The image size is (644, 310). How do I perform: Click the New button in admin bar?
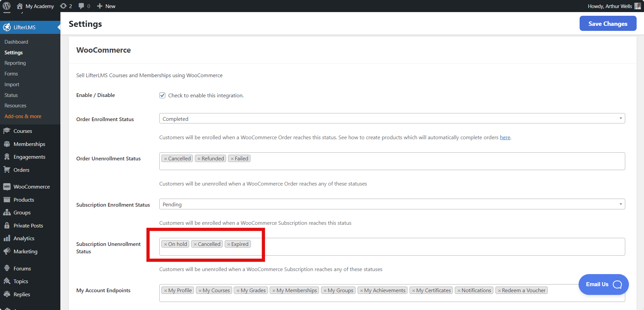coord(106,6)
